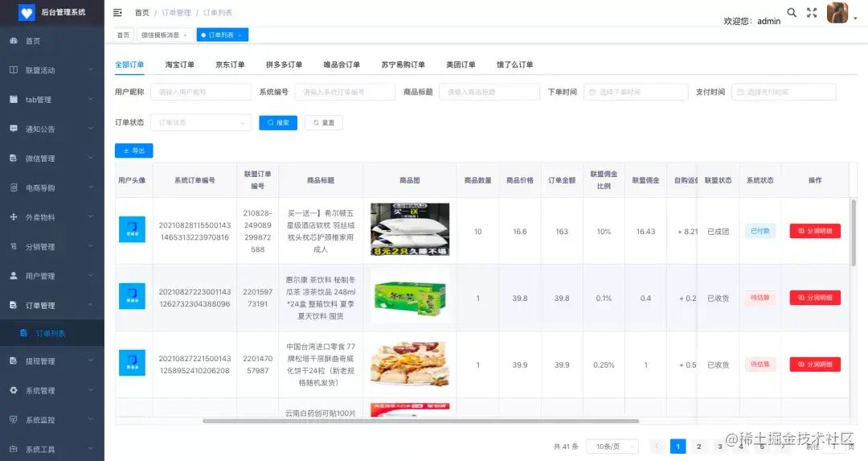Click the 重置 reset button

click(324, 122)
